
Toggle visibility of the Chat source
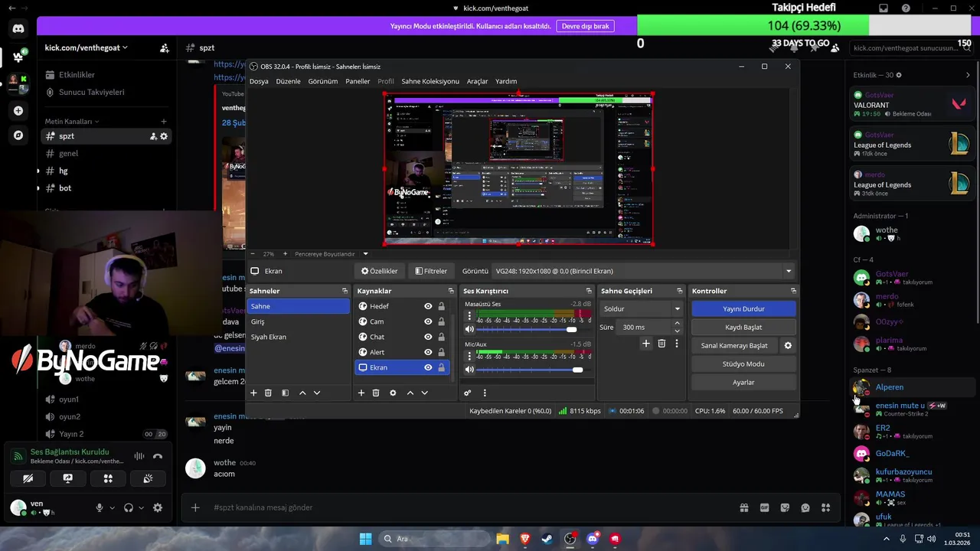pyautogui.click(x=428, y=337)
